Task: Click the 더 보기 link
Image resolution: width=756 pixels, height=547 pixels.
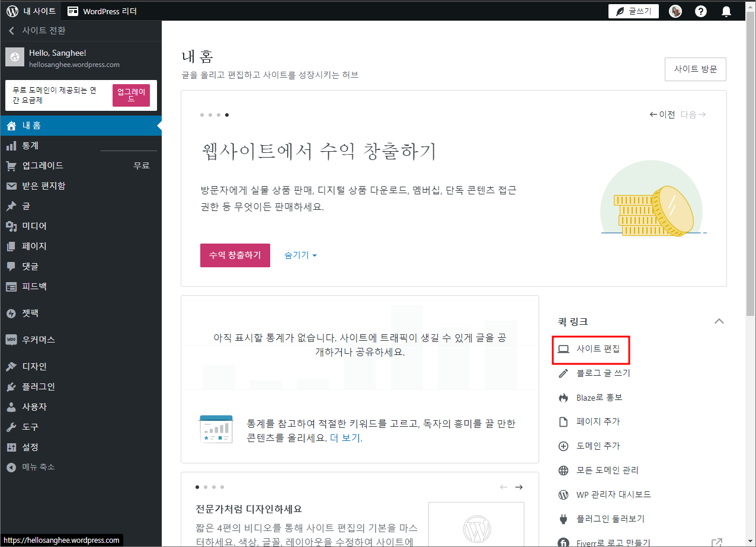Action: click(345, 439)
